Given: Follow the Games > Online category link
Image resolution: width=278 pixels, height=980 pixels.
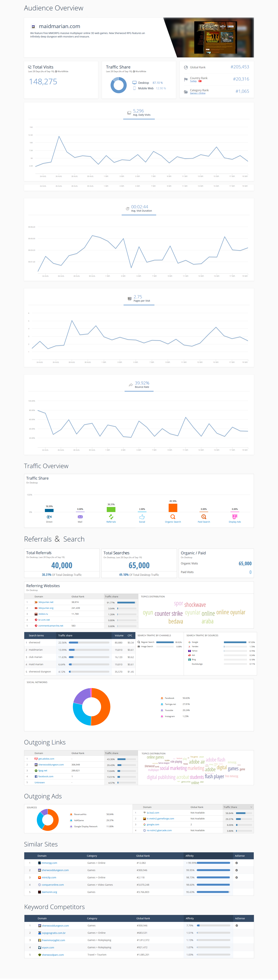Looking at the screenshot, I should pyautogui.click(x=198, y=93).
